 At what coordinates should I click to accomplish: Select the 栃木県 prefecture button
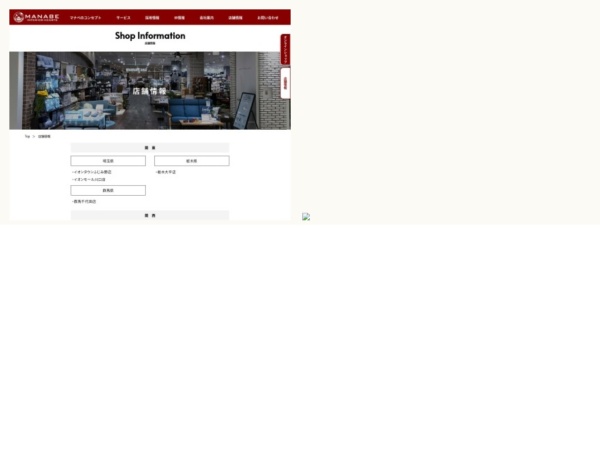[192, 161]
